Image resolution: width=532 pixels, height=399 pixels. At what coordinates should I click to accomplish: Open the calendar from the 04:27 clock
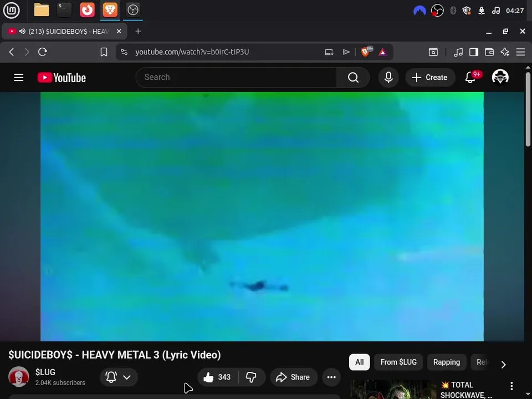(515, 11)
